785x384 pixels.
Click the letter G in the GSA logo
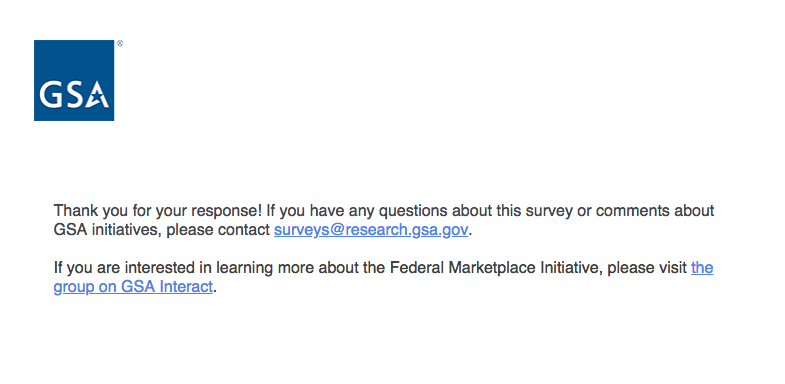(x=50, y=95)
